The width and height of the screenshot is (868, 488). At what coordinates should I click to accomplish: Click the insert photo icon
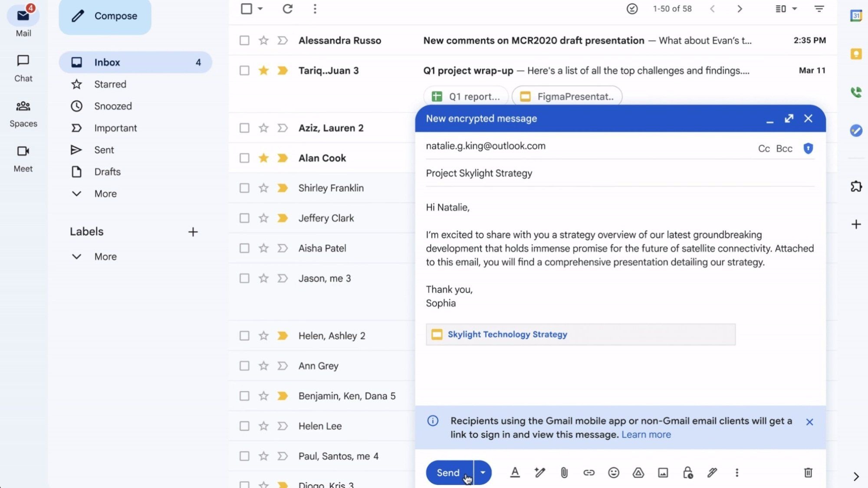click(663, 472)
